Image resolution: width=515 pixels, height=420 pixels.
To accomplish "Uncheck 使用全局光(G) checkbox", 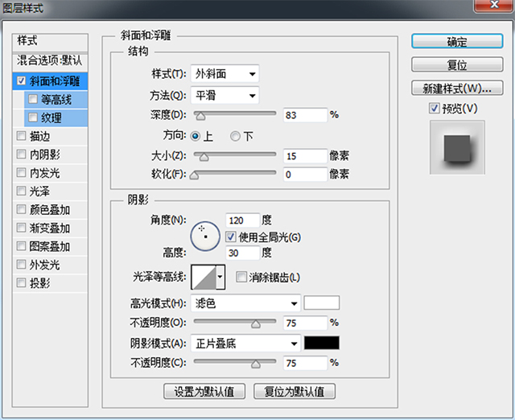I will (x=231, y=237).
